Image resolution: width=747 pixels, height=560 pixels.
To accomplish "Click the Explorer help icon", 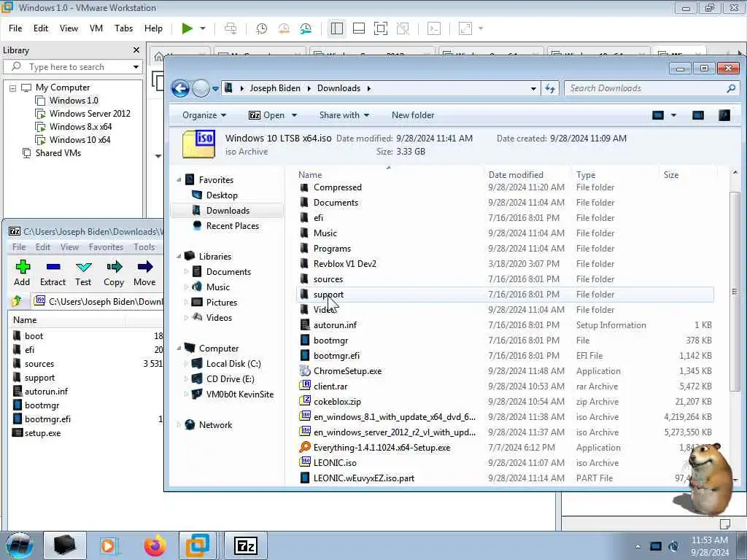I will click(724, 115).
